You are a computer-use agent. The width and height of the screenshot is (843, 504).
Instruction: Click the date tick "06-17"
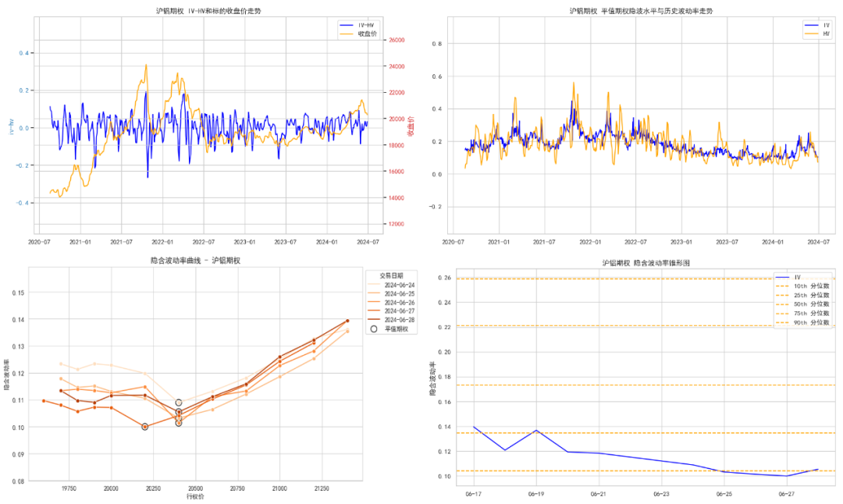[473, 494]
